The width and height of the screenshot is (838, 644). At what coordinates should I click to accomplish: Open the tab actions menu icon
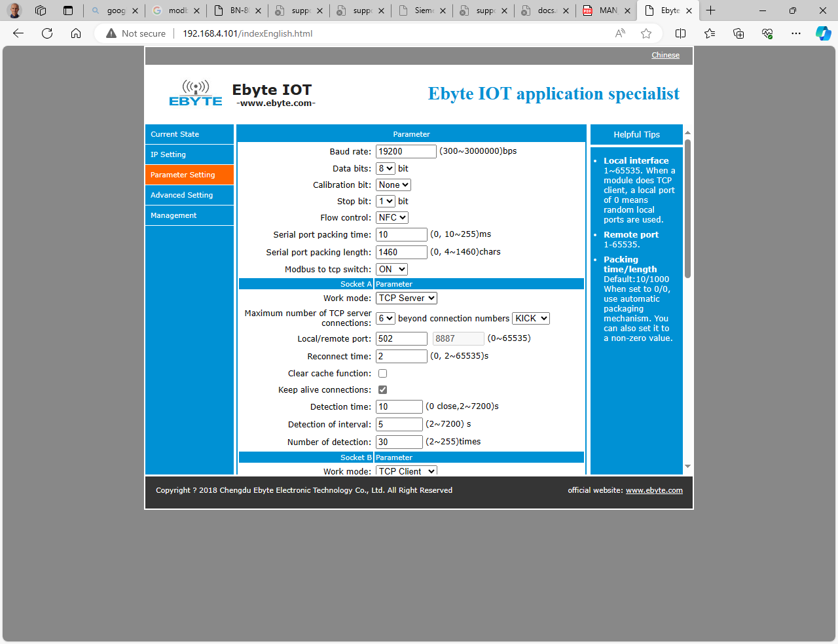[x=68, y=10]
